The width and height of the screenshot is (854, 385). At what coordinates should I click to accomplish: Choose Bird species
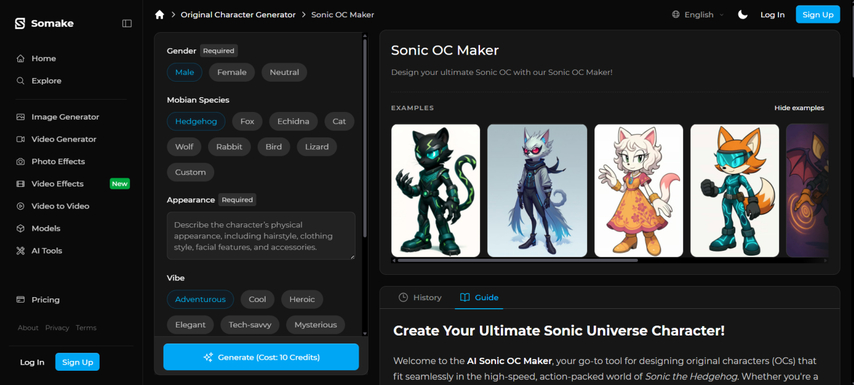[x=274, y=146]
